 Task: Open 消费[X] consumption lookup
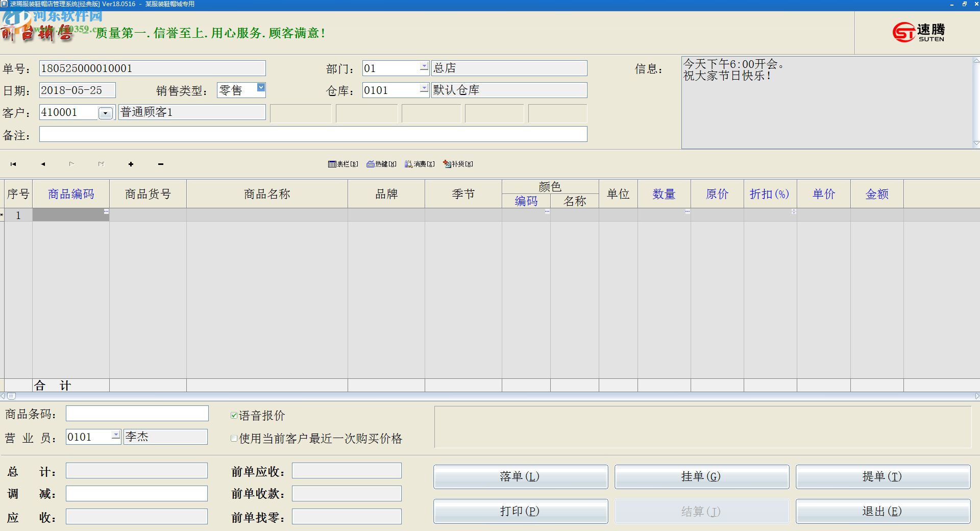tap(420, 164)
